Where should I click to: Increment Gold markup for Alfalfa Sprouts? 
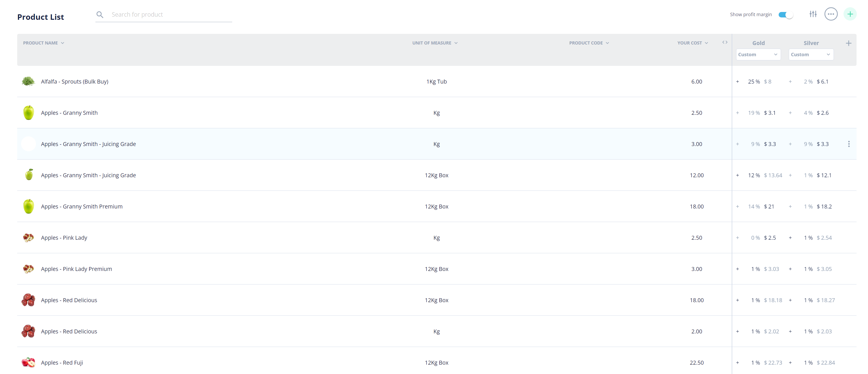[x=738, y=81]
